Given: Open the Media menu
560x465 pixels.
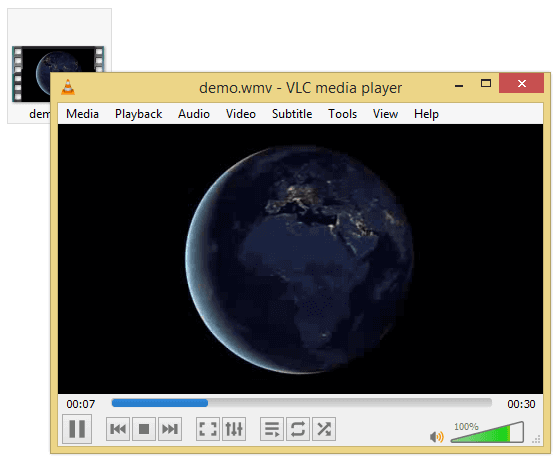Looking at the screenshot, I should point(82,114).
